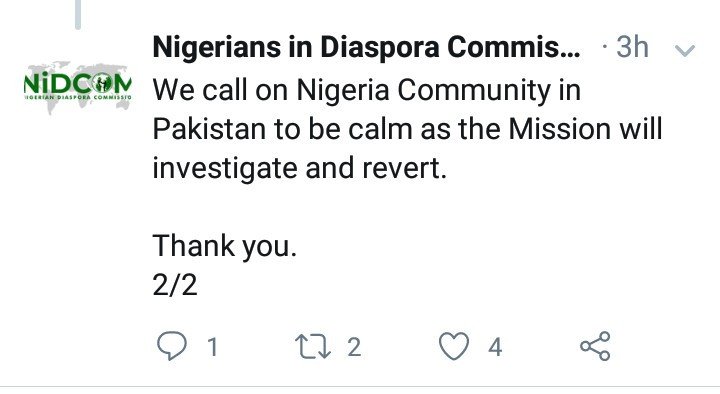
Task: Open the share icon options
Action: point(595,346)
